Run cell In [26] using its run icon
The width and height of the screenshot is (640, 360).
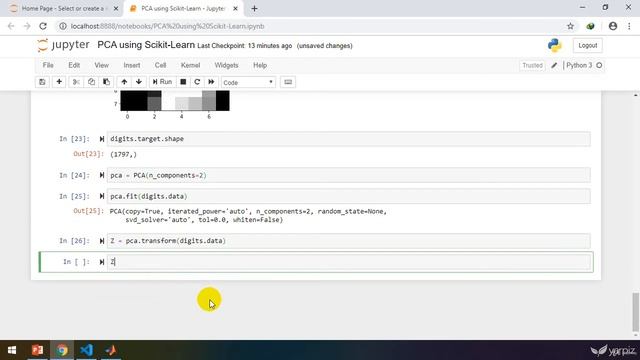(x=102, y=241)
